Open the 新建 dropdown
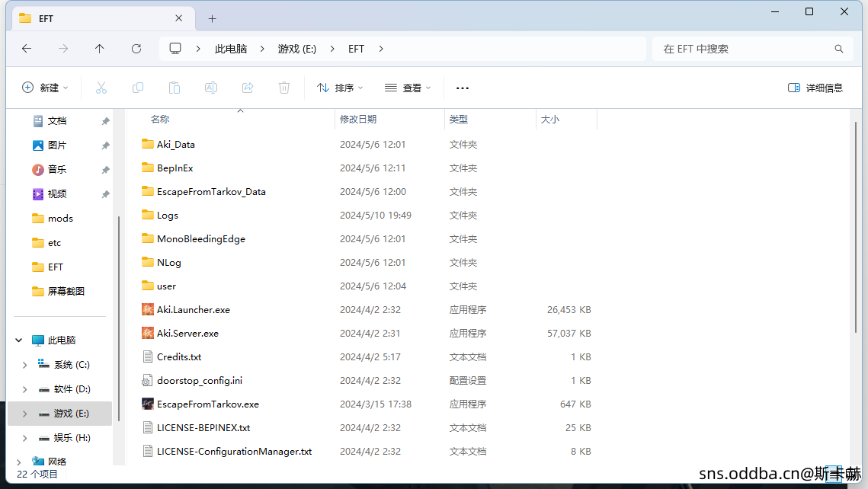Screen dimensions: 868x489 tap(45, 88)
